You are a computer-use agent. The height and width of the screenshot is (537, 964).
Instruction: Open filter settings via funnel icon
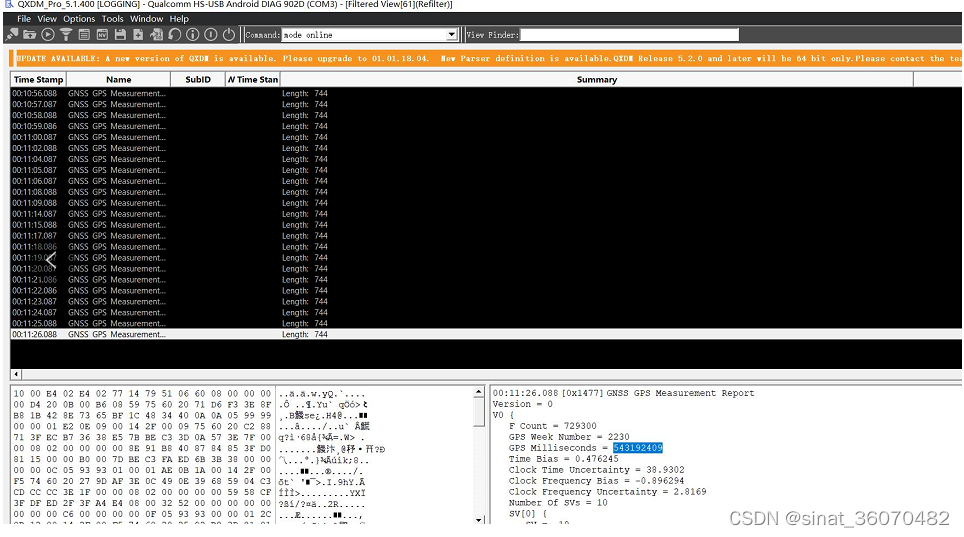66,35
